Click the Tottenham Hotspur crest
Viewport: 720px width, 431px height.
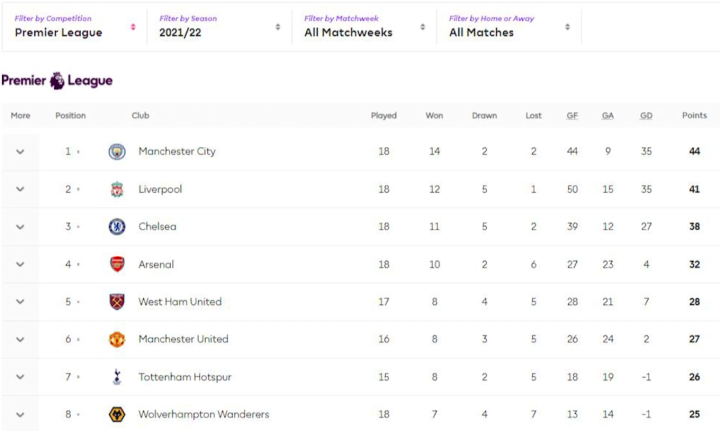coord(117,377)
